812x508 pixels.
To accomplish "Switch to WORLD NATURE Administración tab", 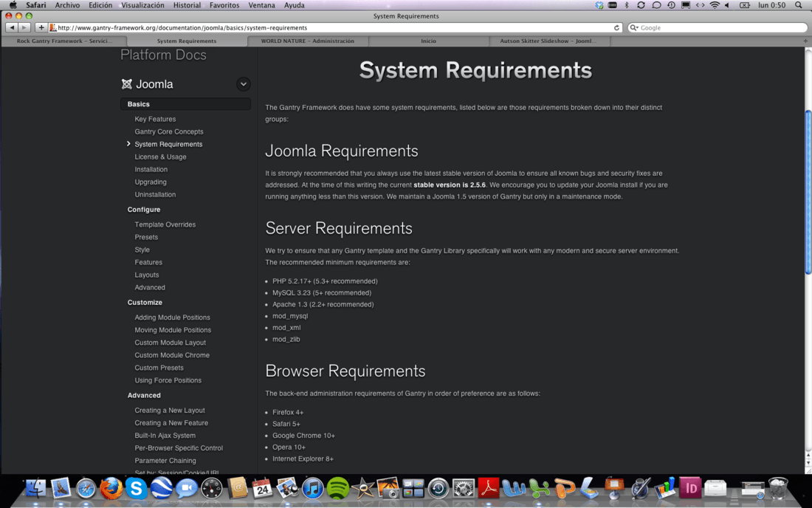I will [308, 41].
